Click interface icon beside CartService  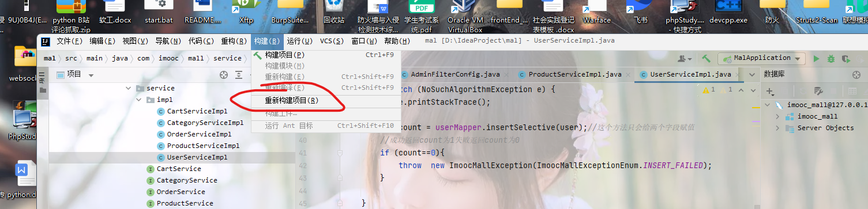151,169
